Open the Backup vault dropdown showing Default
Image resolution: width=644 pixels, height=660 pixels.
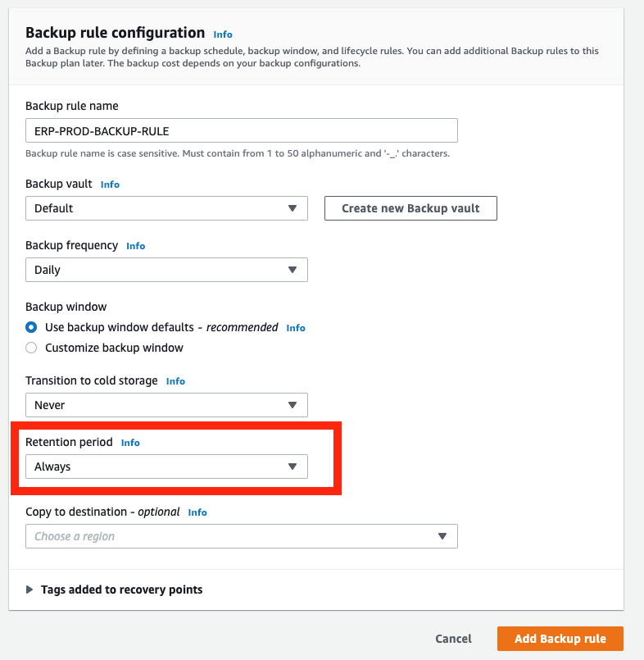pyautogui.click(x=166, y=208)
